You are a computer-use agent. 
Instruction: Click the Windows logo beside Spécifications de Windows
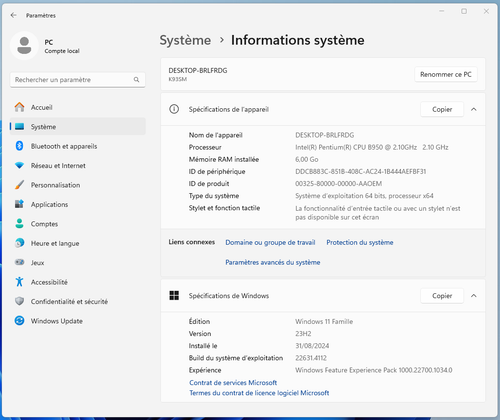174,296
